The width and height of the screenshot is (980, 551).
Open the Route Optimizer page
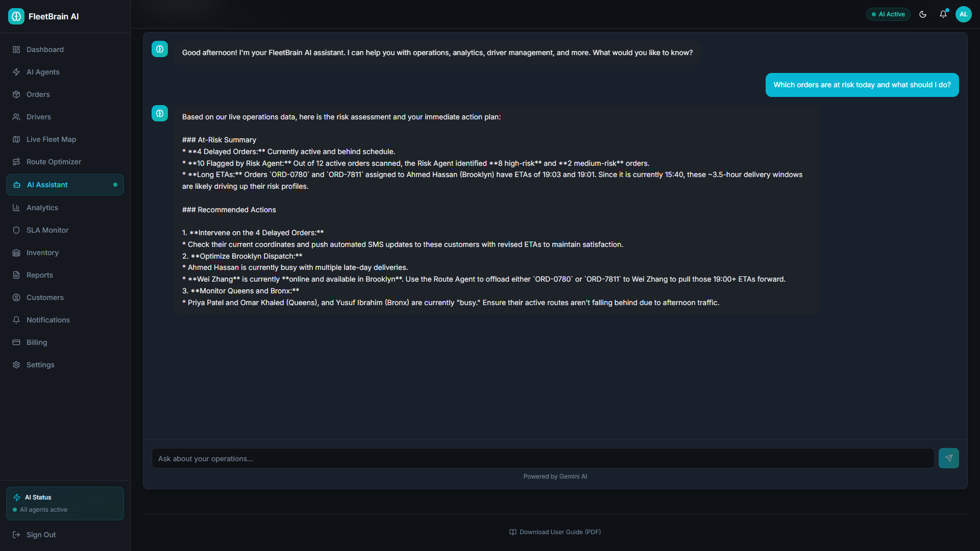click(65, 162)
